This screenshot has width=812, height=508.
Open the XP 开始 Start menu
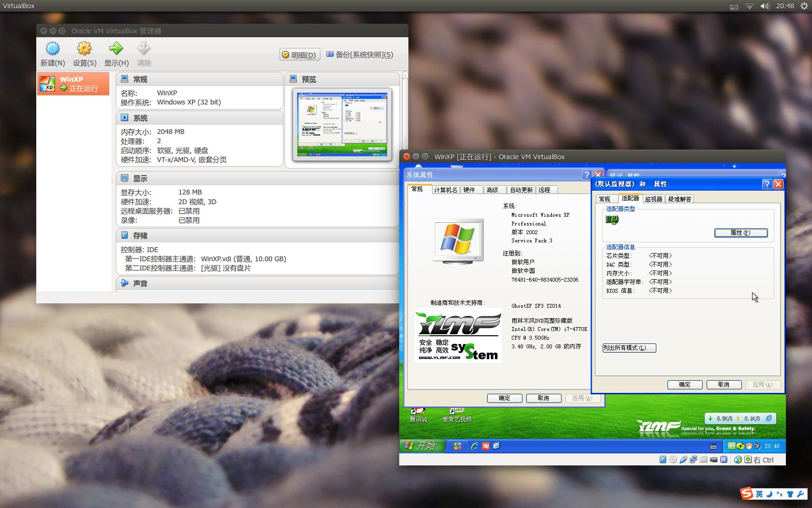(x=421, y=446)
